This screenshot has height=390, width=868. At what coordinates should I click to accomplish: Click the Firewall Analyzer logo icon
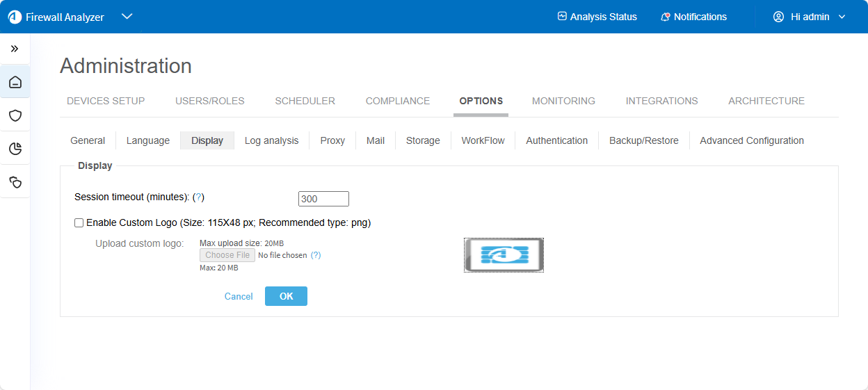point(15,17)
